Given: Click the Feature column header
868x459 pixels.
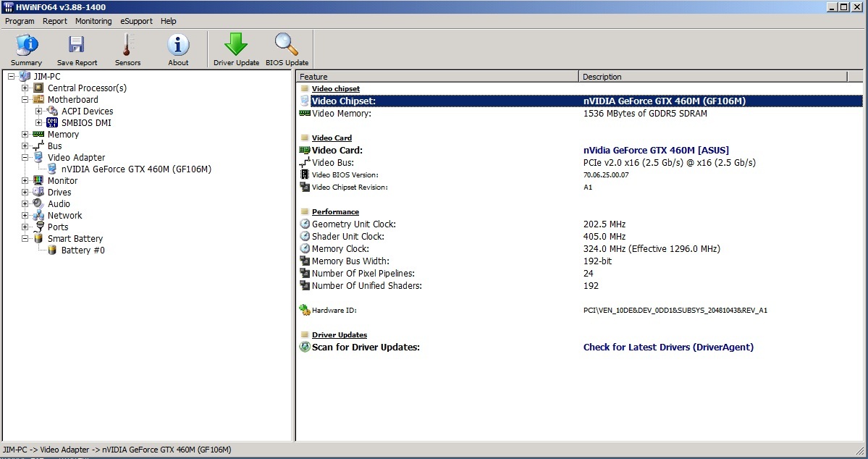Looking at the screenshot, I should point(437,77).
